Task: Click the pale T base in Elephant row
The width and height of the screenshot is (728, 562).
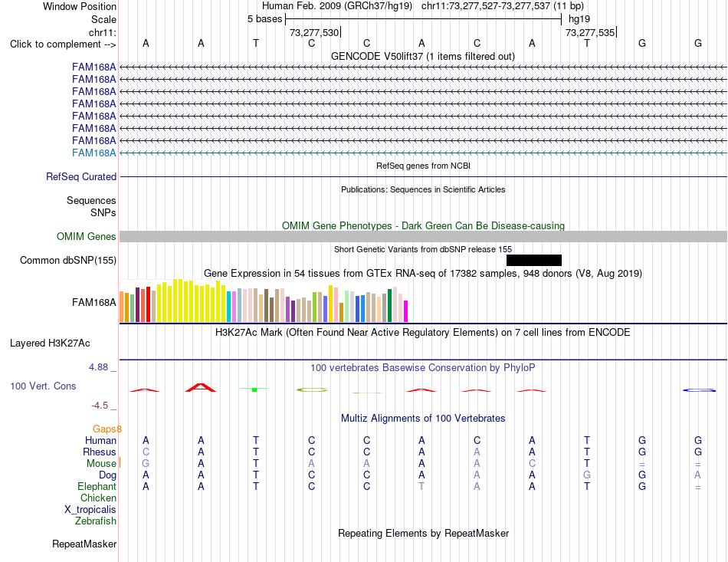Action: point(421,486)
